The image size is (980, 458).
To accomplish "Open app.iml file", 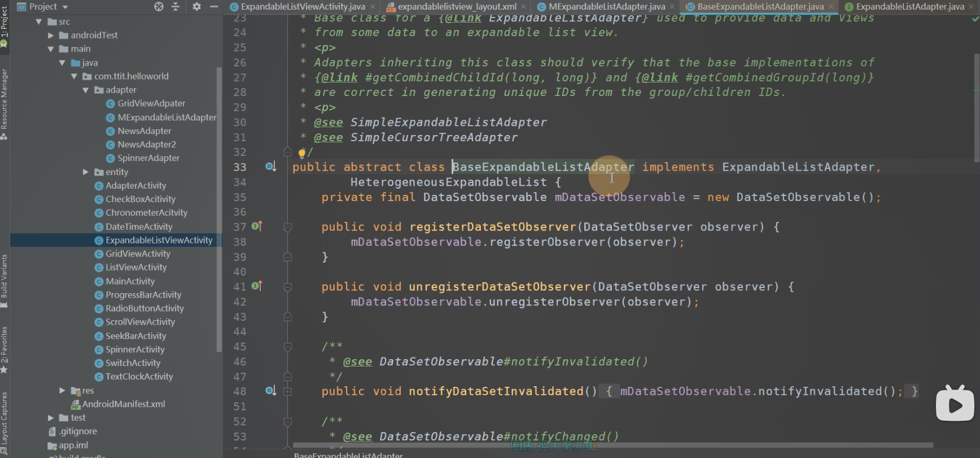I will coord(68,445).
